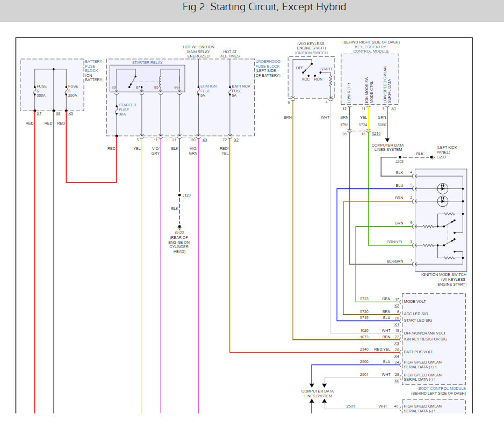The height and width of the screenshot is (429, 504).
Task: Click the BLK/BRN wire color label
Action: [395, 261]
